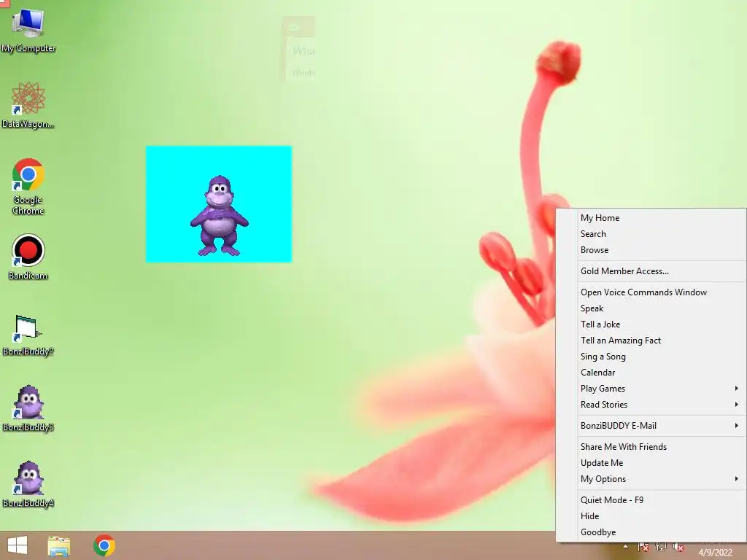Launch Chrome from the taskbar

pyautogui.click(x=104, y=545)
